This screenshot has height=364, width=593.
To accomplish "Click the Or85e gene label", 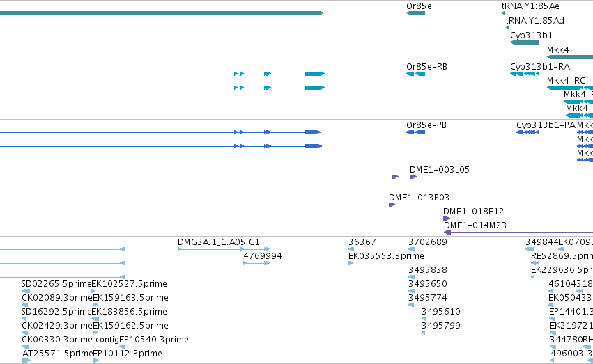I will [x=419, y=6].
